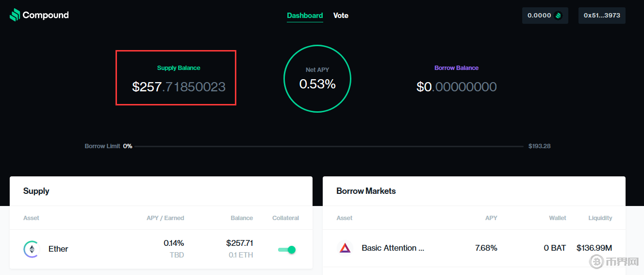This screenshot has height=275, width=644.
Task: Click the Borrow Balance amount
Action: [457, 87]
